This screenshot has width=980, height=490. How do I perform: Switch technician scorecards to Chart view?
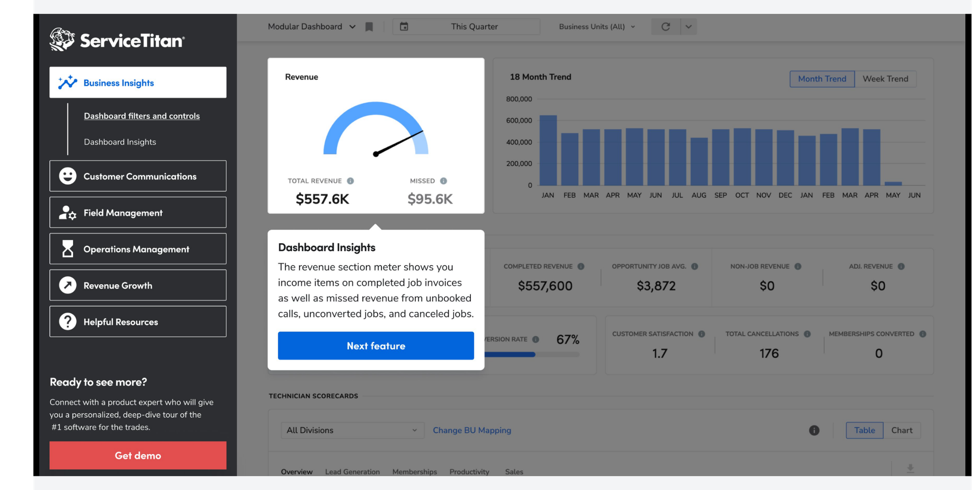coord(902,430)
